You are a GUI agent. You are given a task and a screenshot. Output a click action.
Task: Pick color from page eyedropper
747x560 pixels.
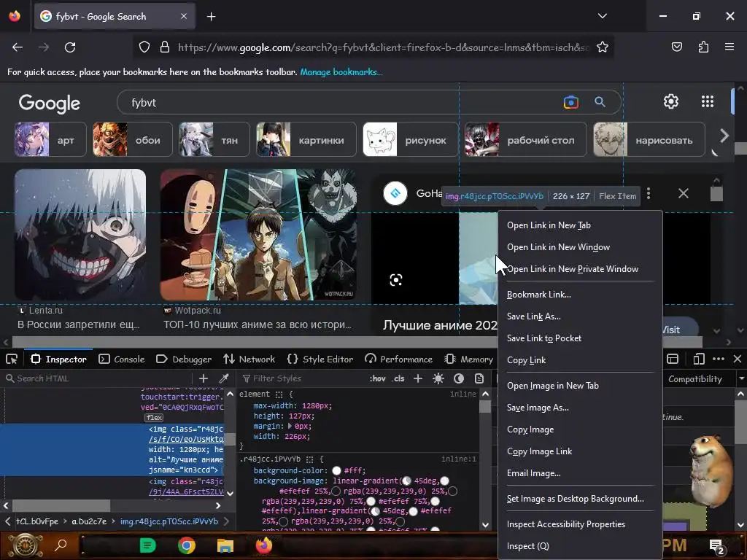point(223,378)
